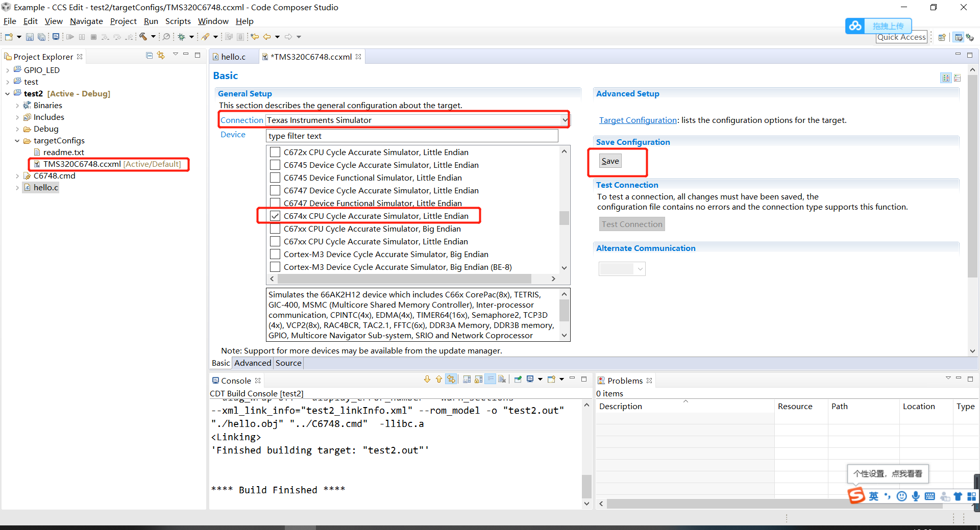This screenshot has height=530, width=980.
Task: Open the Connection dropdown
Action: click(x=565, y=120)
